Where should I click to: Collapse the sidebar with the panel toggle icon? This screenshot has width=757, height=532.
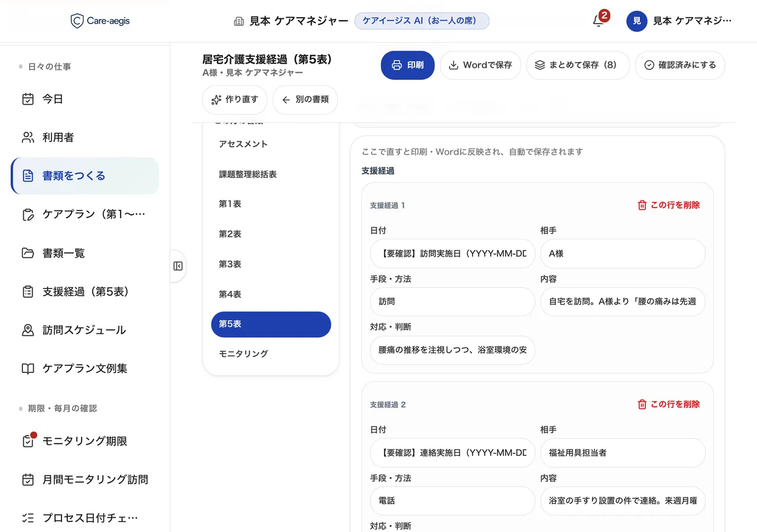click(178, 266)
